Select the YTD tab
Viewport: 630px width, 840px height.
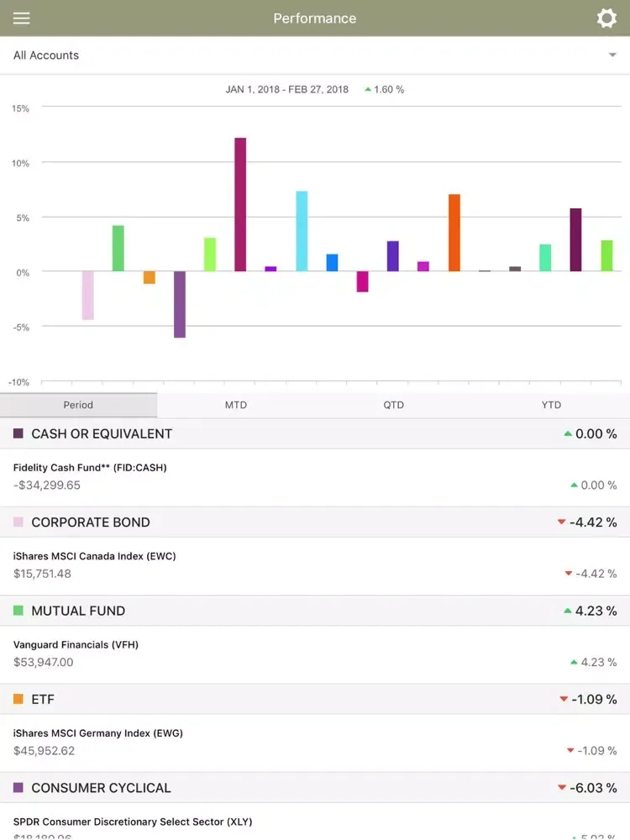coord(551,405)
